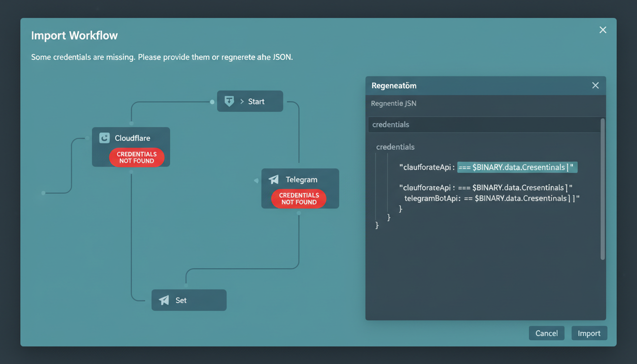Click the Regeneration panel scrollbar
637x364 pixels.
click(x=603, y=189)
